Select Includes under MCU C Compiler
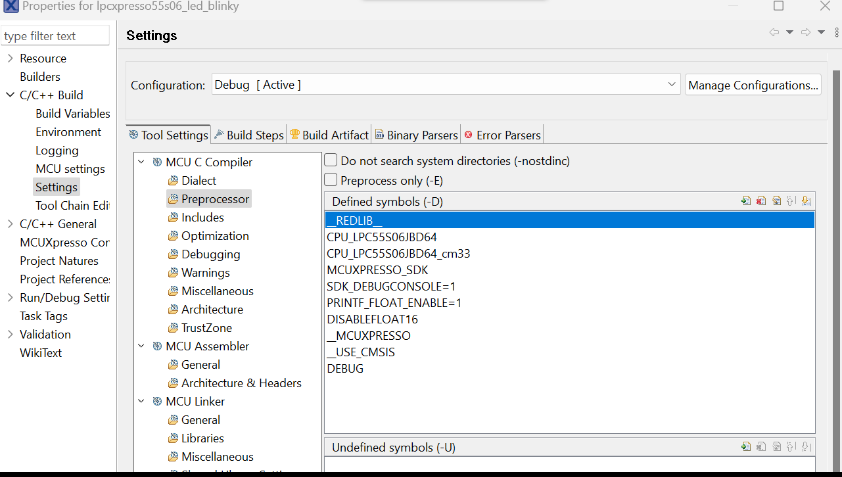This screenshot has height=477, width=842. click(x=202, y=218)
